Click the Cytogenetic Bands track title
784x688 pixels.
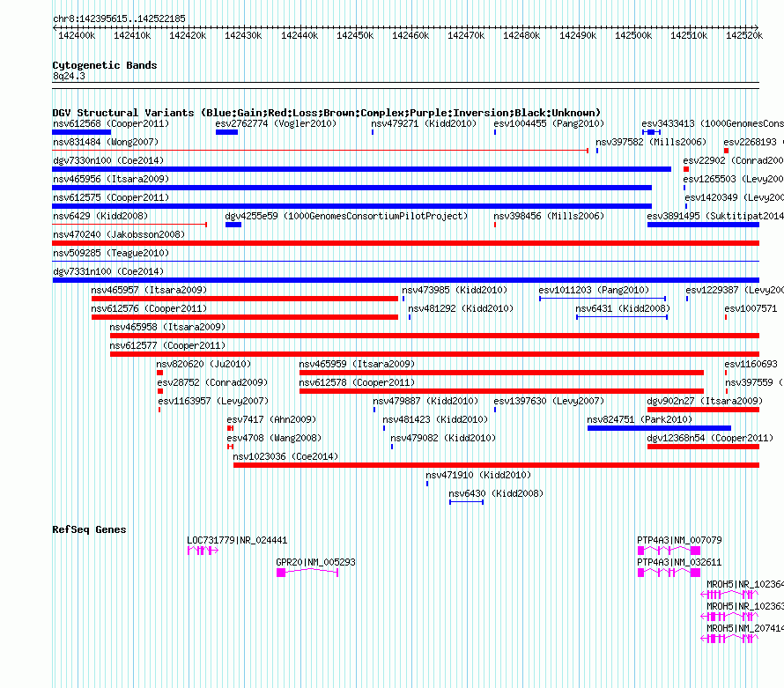pyautogui.click(x=105, y=65)
